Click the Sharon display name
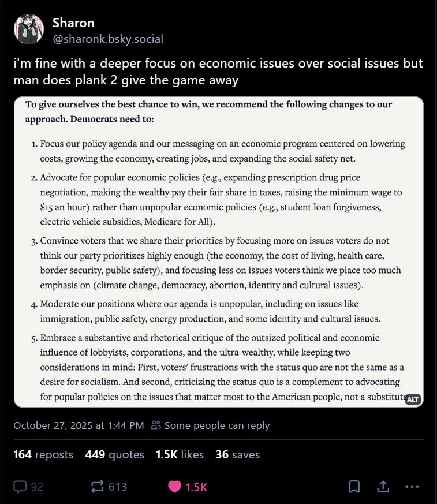Image resolution: width=437 pixels, height=504 pixels. point(73,23)
